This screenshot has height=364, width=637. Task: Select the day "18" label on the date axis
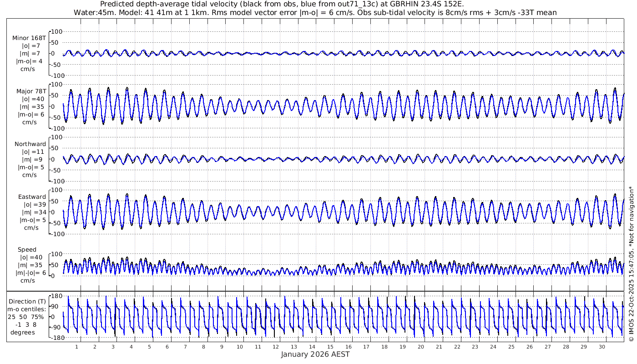click(384, 347)
